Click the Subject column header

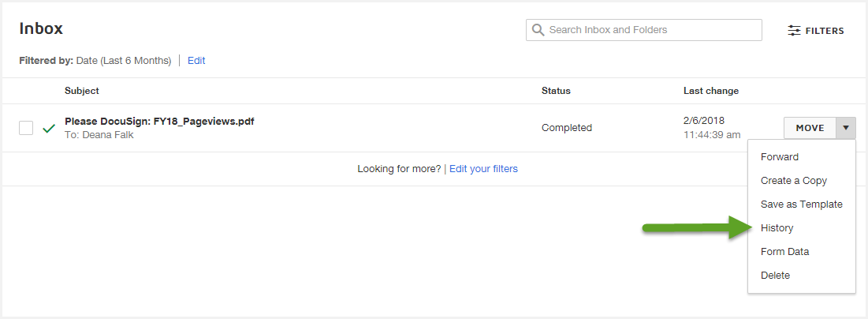tap(82, 91)
